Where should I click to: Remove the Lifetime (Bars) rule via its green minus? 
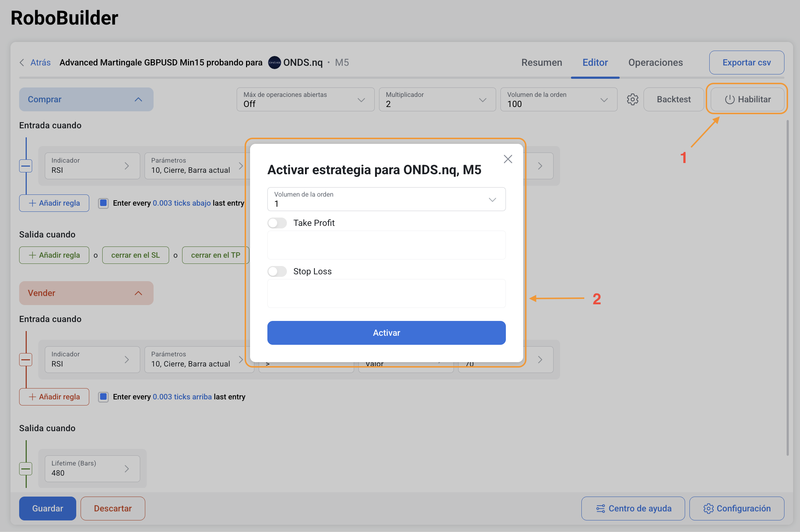tap(26, 469)
